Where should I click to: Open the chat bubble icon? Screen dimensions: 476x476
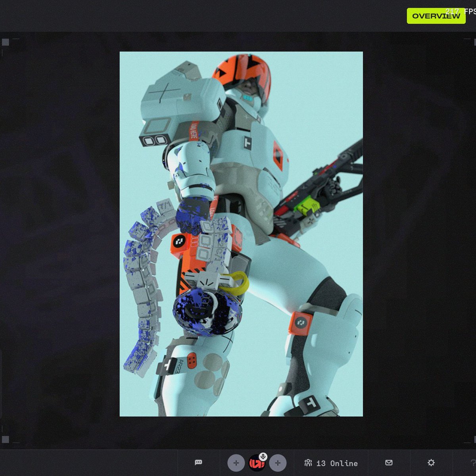pyautogui.click(x=199, y=463)
